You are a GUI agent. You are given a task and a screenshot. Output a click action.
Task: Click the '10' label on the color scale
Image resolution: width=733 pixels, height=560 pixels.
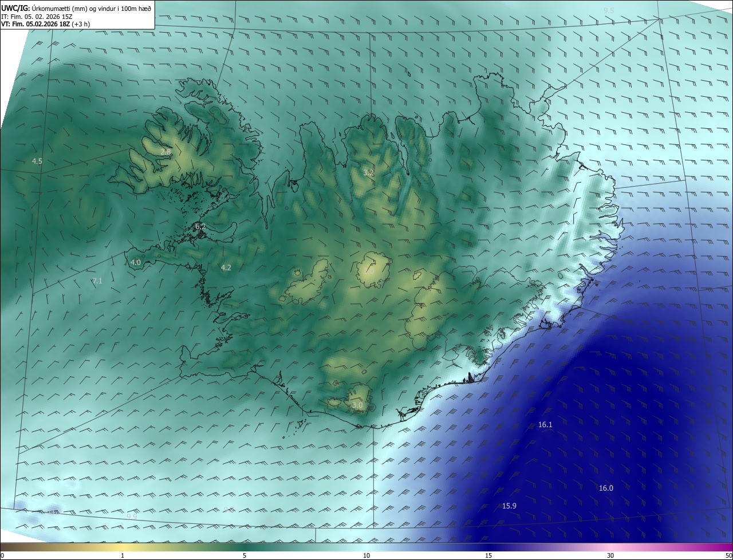pos(366,555)
